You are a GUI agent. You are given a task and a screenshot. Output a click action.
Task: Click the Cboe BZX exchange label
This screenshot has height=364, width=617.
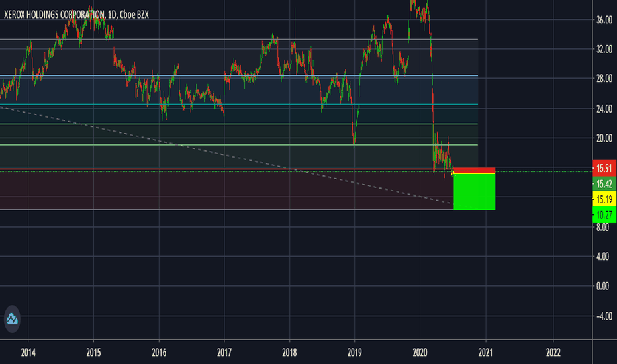click(x=134, y=15)
